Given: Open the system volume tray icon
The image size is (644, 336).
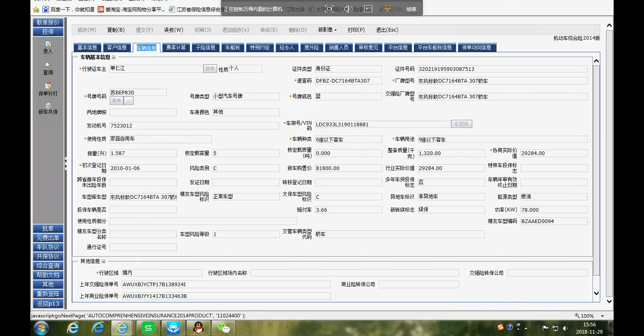Looking at the screenshot, I should pyautogui.click(x=565, y=328).
